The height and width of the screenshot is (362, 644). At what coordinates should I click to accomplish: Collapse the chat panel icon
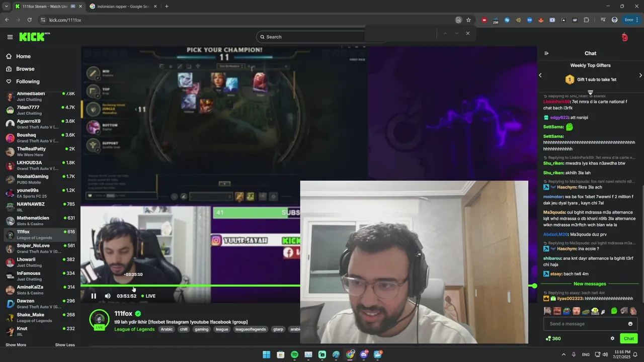coord(546,53)
